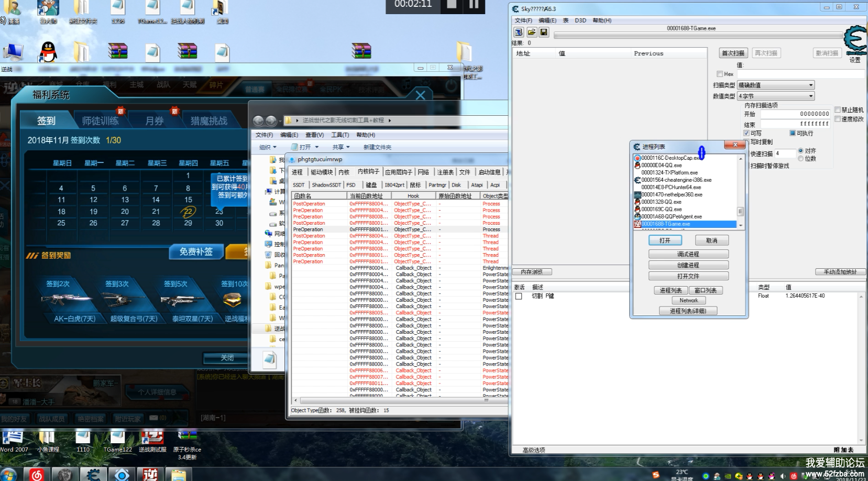Open the process-select computer icon in Cheat Engine toolbar

pyautogui.click(x=519, y=32)
